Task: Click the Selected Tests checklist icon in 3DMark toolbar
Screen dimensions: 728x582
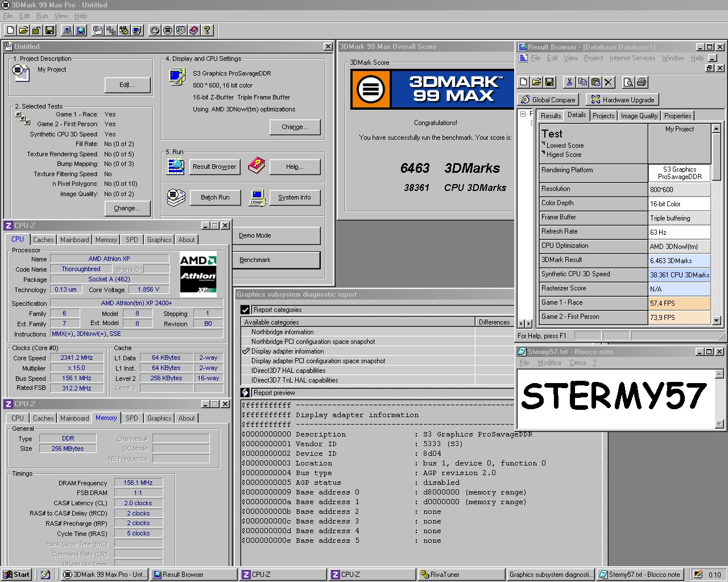Action: (x=111, y=30)
